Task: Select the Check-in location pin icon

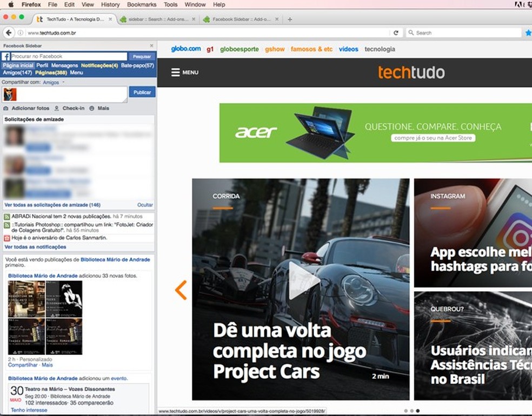Action: coord(57,108)
